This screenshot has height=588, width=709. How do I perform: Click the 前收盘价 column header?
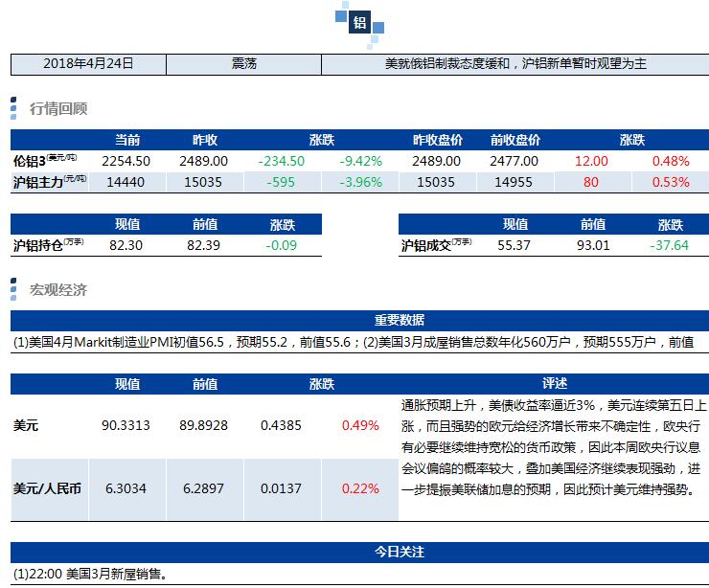(x=515, y=140)
